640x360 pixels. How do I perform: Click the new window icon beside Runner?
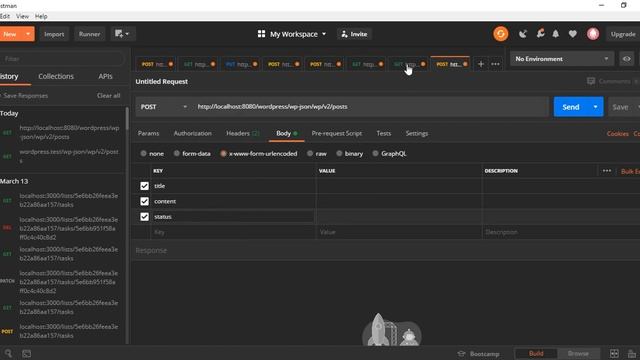[122, 34]
